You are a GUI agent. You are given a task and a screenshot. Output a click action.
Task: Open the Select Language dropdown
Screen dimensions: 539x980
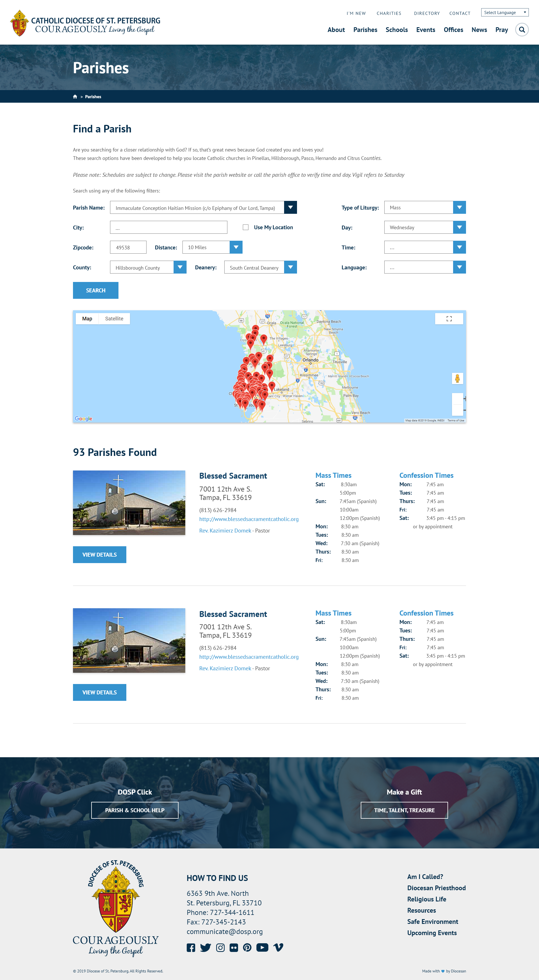504,13
